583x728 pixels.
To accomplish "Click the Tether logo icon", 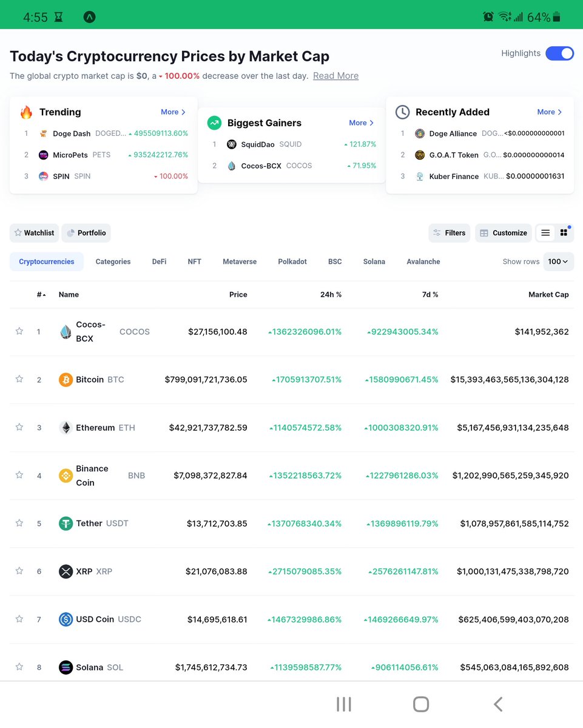I will (x=66, y=524).
